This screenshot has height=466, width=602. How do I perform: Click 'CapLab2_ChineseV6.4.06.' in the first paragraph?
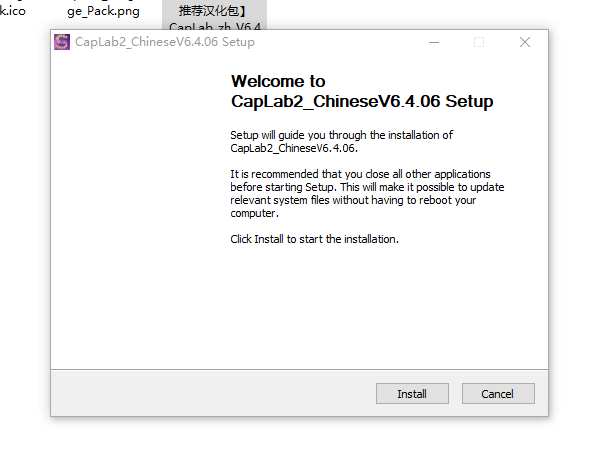(294, 148)
